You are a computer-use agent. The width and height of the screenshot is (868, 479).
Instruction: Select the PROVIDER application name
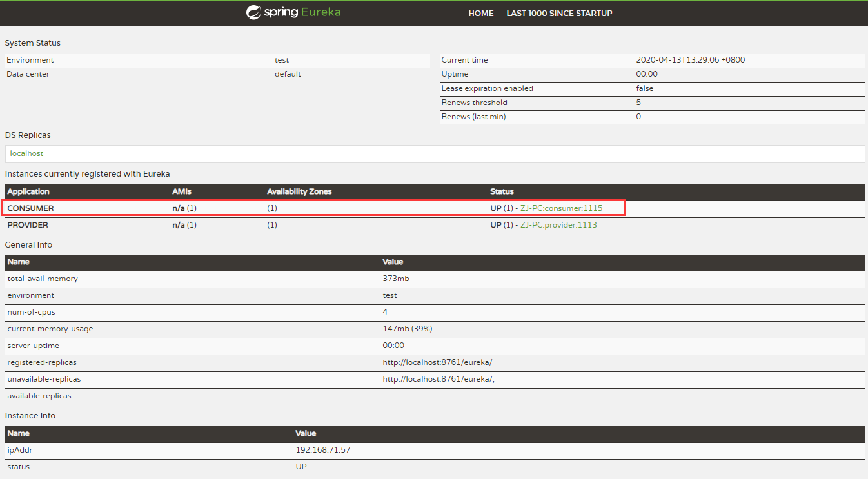[x=28, y=225]
